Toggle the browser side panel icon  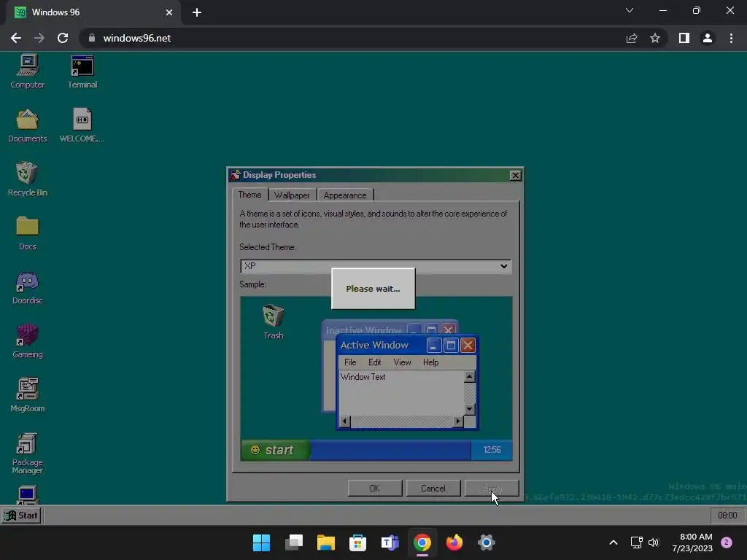[x=684, y=38]
